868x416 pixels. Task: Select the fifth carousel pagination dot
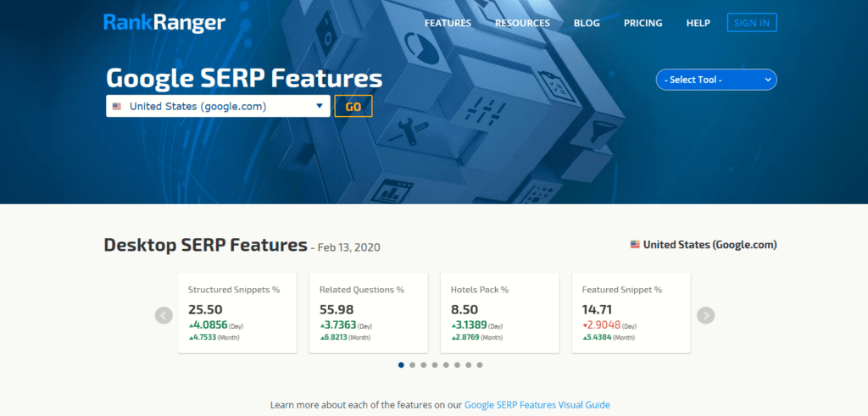tap(446, 365)
